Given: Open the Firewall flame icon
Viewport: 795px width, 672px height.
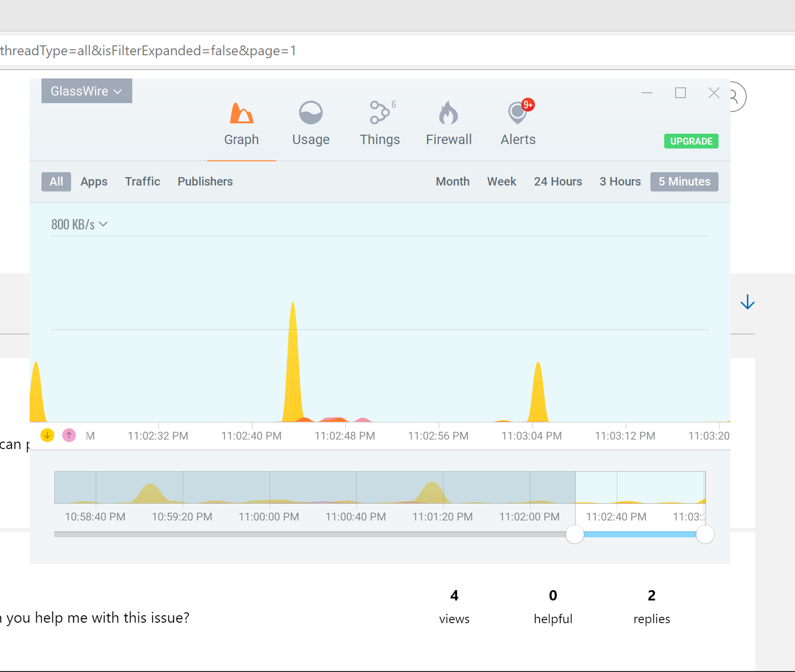Looking at the screenshot, I should pyautogui.click(x=449, y=113).
